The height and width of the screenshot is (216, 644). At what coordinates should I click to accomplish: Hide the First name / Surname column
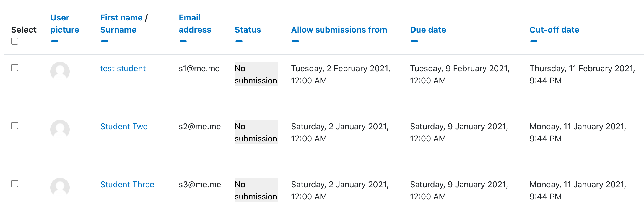click(x=105, y=41)
